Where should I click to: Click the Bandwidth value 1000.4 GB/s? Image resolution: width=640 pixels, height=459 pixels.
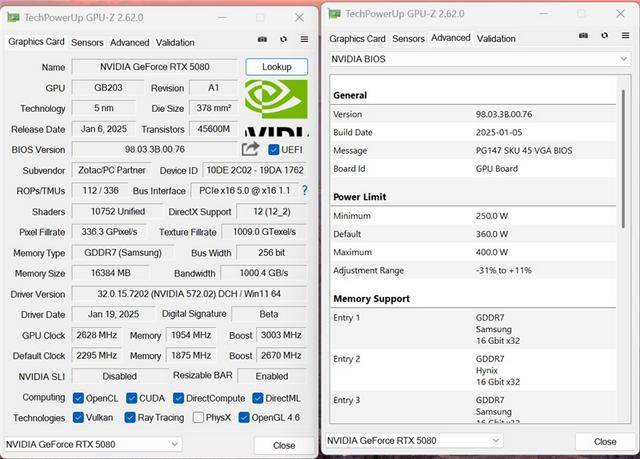[264, 273]
